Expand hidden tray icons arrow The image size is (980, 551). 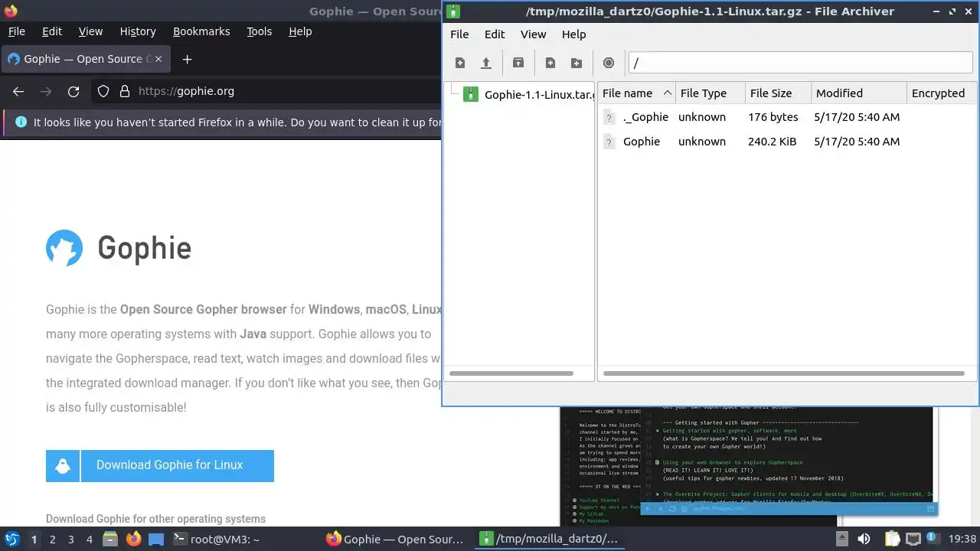(842, 539)
